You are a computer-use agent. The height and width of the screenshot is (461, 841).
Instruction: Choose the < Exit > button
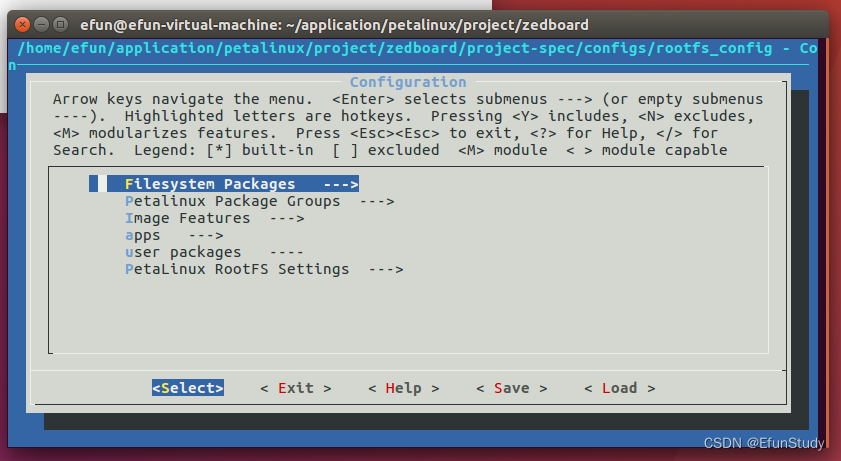click(296, 388)
